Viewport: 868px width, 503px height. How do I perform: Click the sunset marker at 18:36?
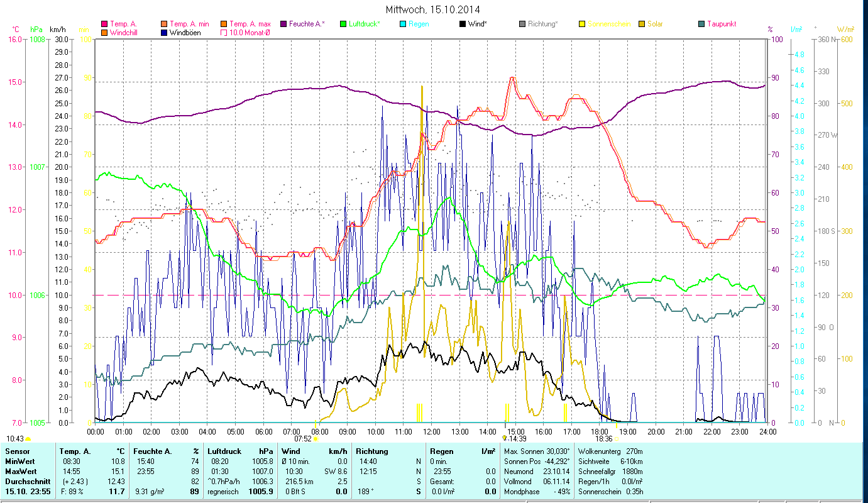click(x=616, y=438)
